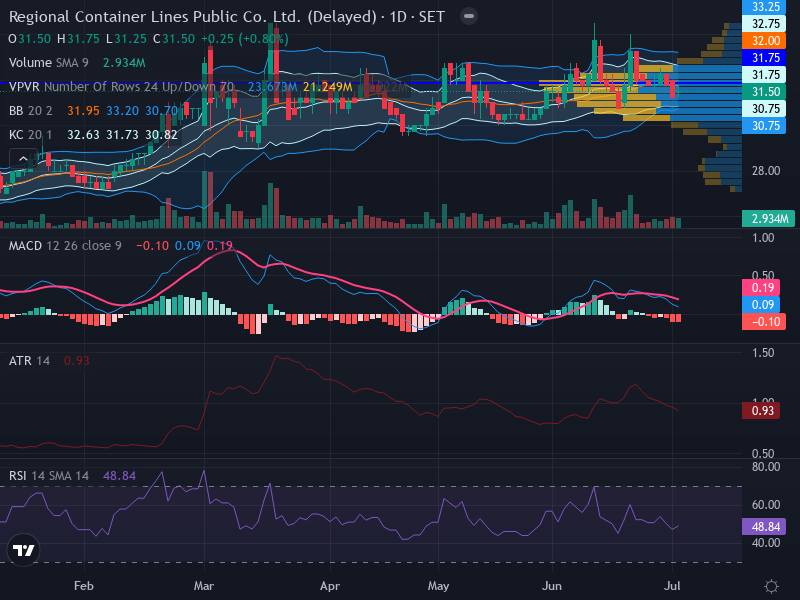Open chart settings gear icon
Viewport: 800px width, 600px height.
coord(771,586)
